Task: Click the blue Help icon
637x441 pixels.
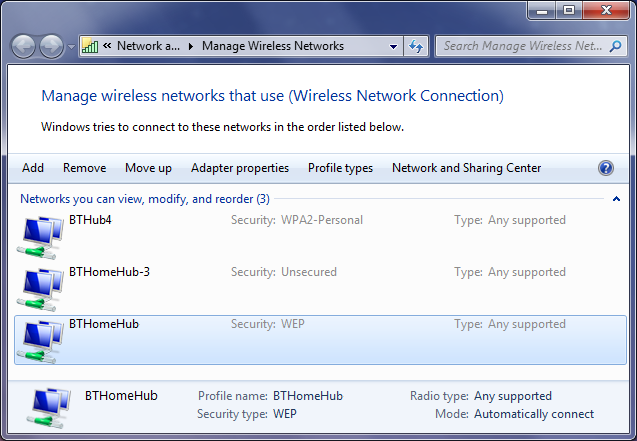Action: pyautogui.click(x=606, y=168)
